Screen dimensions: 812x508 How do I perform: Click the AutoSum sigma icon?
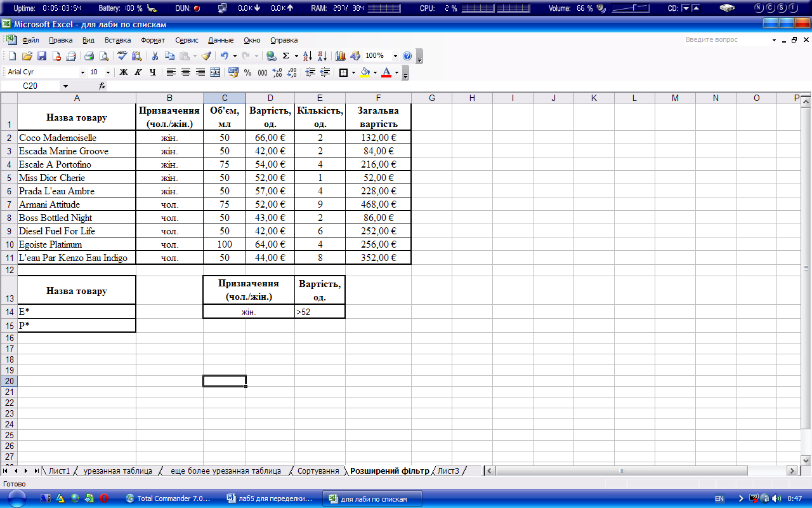coord(286,56)
